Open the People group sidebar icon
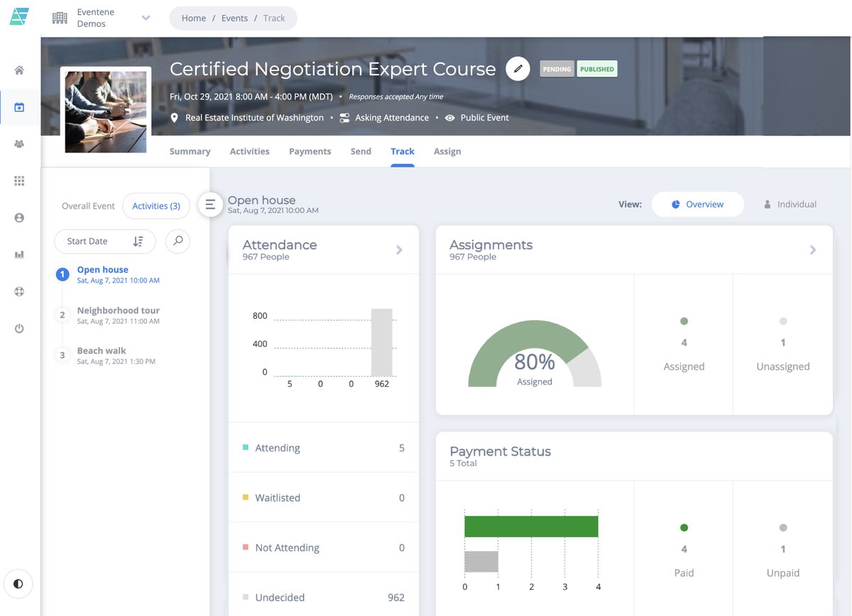The height and width of the screenshot is (616, 852). [x=19, y=144]
